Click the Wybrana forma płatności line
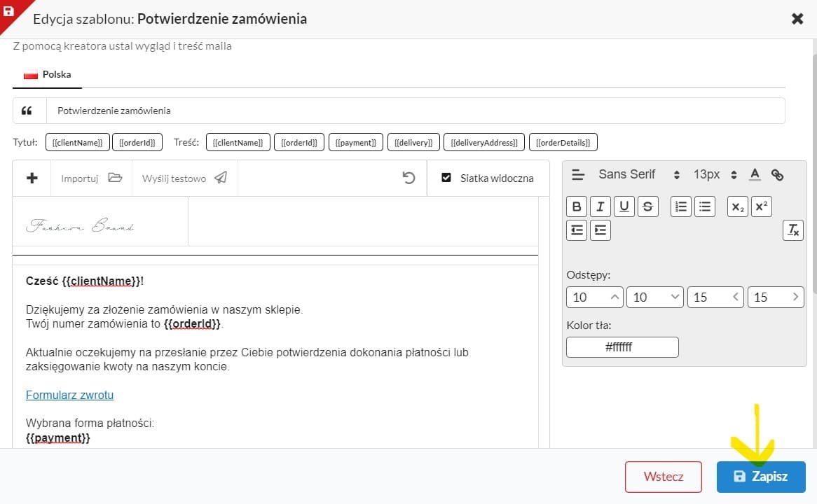Image resolution: width=817 pixels, height=504 pixels. [90, 423]
